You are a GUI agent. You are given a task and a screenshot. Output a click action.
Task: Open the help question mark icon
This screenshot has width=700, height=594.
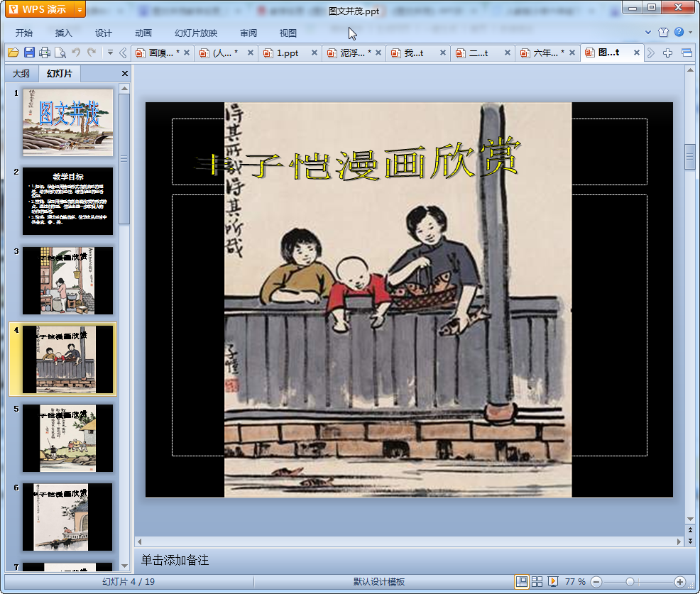679,32
